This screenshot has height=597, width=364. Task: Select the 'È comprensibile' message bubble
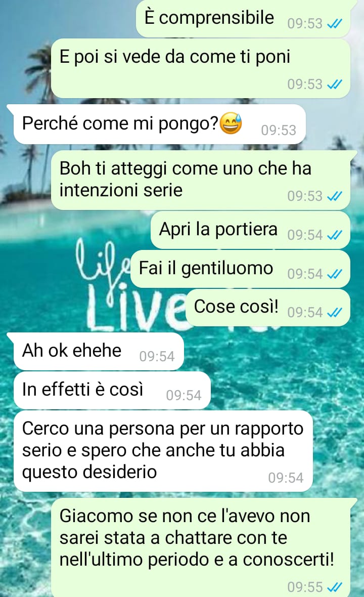(244, 19)
